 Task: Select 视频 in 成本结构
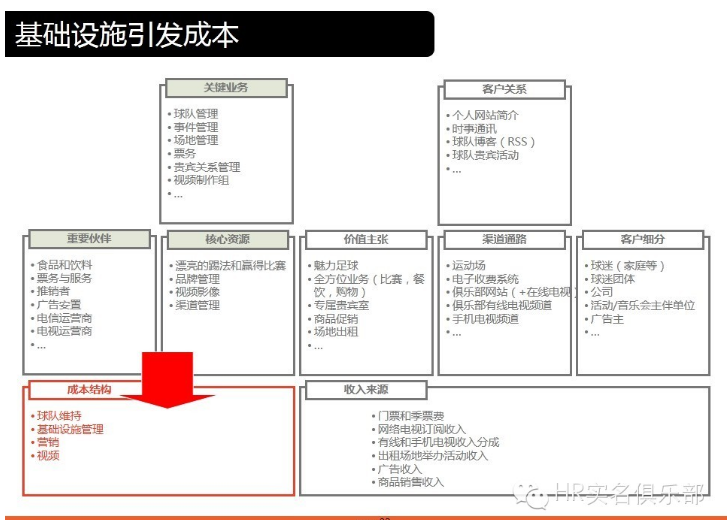(48, 456)
